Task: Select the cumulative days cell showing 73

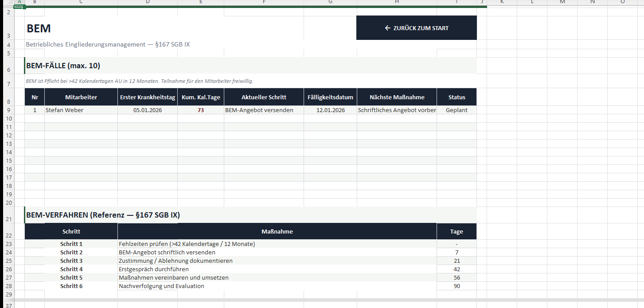Action: click(x=201, y=110)
